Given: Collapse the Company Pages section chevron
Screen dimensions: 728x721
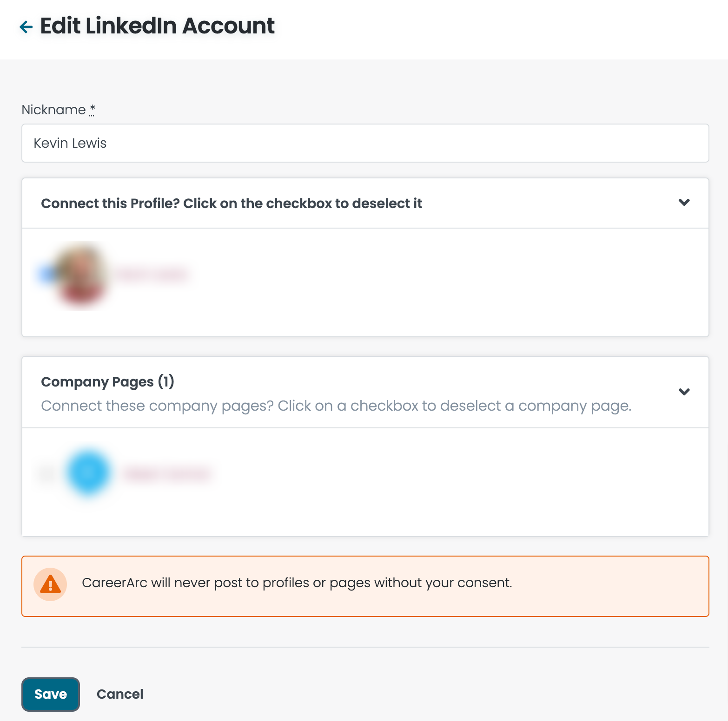Looking at the screenshot, I should pyautogui.click(x=684, y=392).
